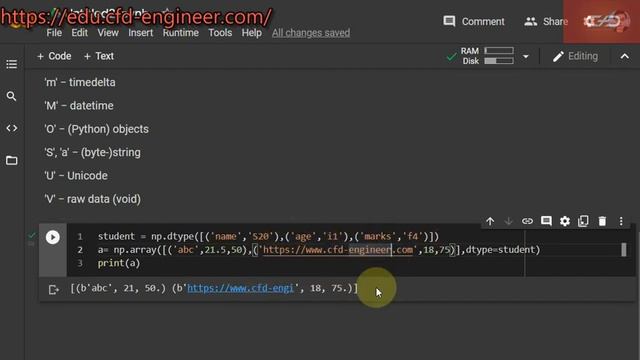Open the table of contents sidebar icon
This screenshot has width=640, height=360.
(11, 64)
